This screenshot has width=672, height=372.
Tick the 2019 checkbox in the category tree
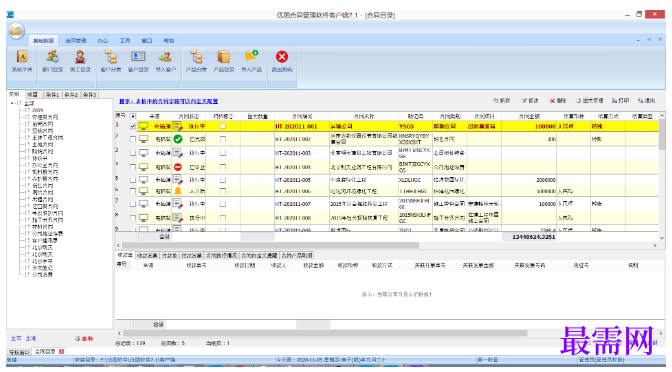tap(28, 110)
